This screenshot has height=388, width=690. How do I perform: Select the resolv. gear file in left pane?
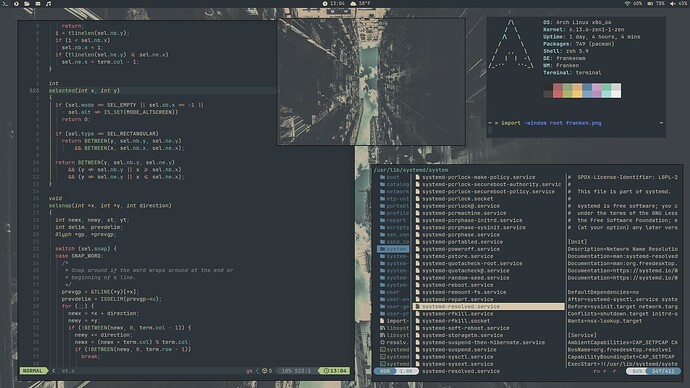coord(393,342)
